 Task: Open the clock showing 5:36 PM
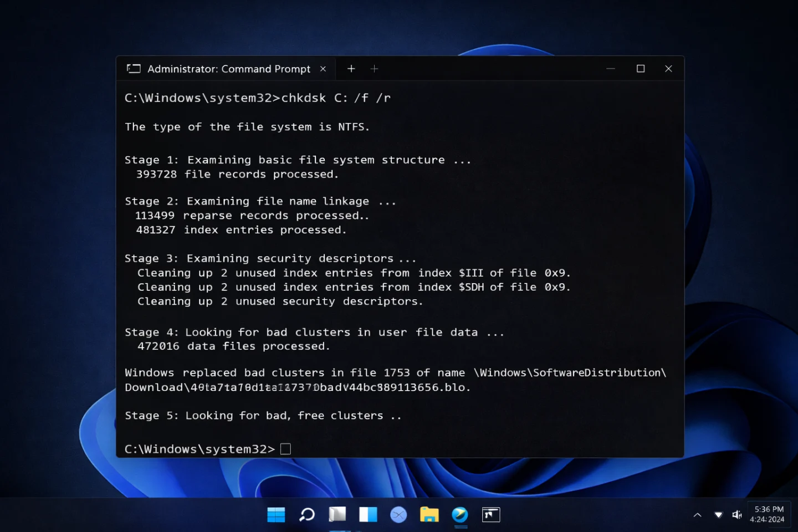coord(768,514)
